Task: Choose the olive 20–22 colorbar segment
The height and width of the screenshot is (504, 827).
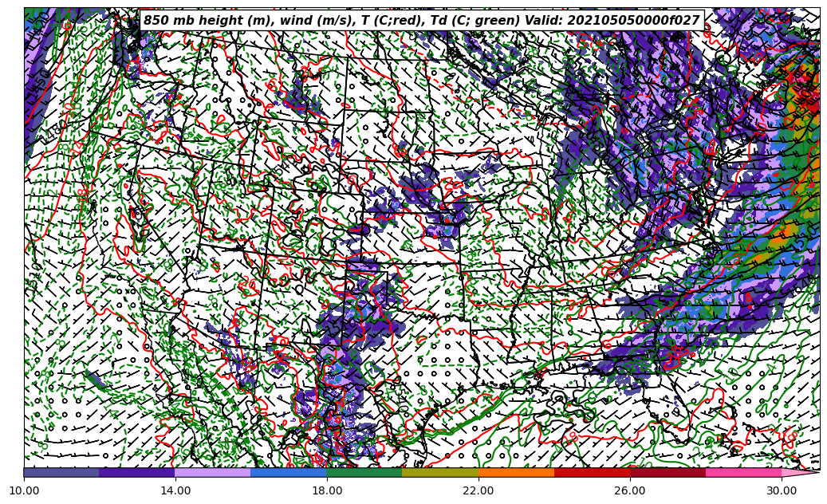Action: (440, 473)
